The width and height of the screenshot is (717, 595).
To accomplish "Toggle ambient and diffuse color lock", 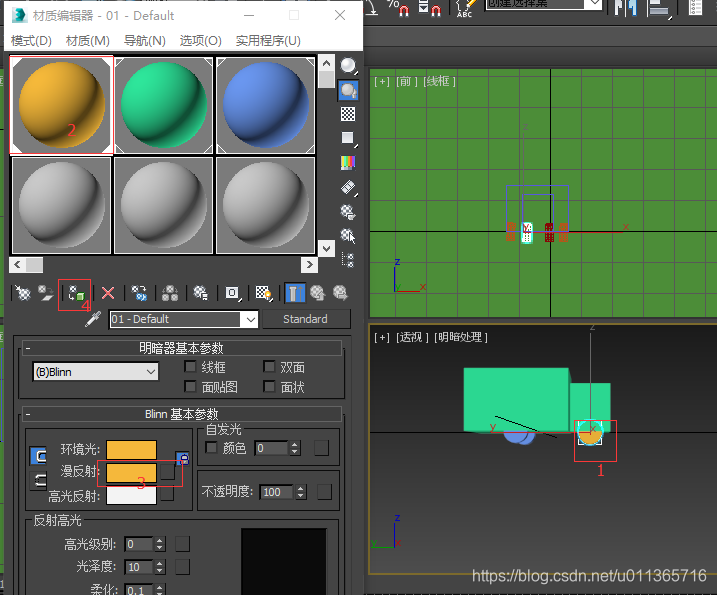I will tap(38, 456).
